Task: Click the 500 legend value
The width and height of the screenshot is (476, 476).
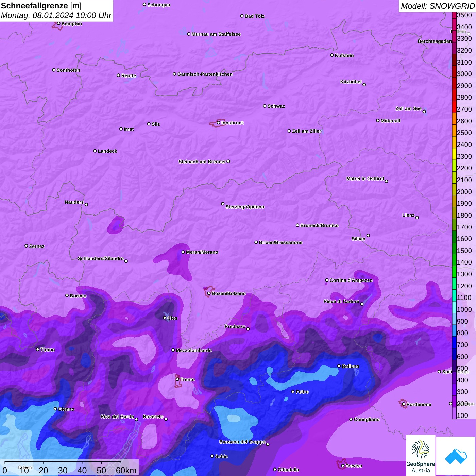Action: pos(463,369)
